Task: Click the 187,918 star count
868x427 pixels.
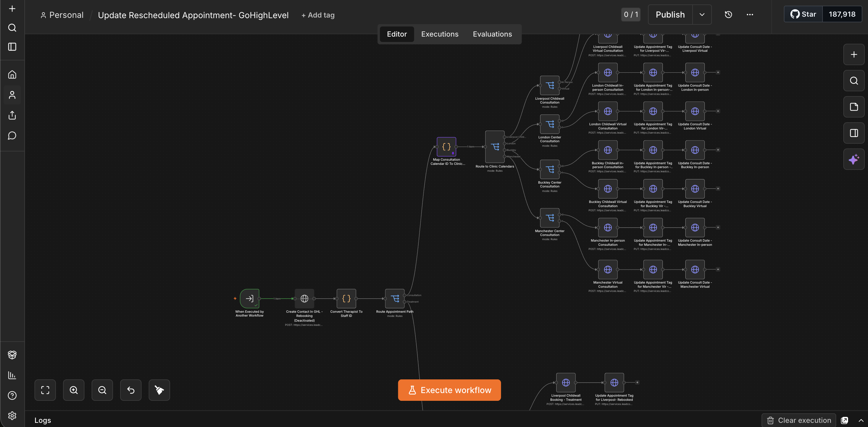Action: coord(842,14)
